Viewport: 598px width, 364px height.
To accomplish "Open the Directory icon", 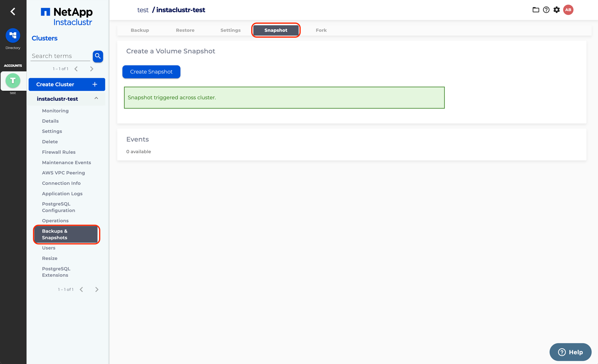I will [x=13, y=35].
